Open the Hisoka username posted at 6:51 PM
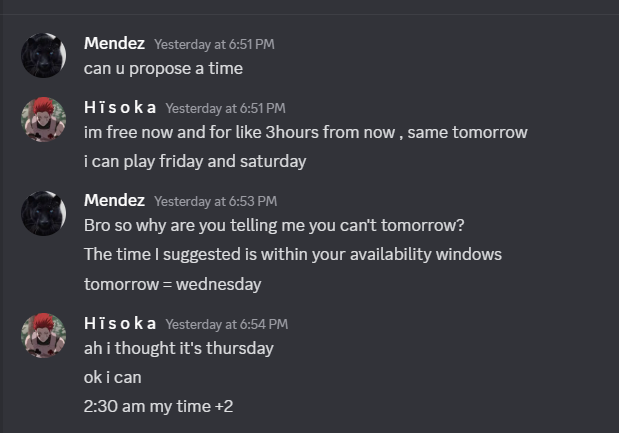This screenshot has width=619, height=433. 120,107
